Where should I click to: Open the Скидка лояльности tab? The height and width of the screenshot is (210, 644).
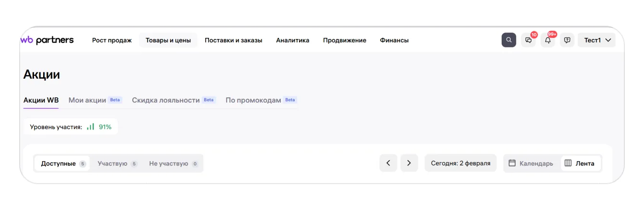(x=166, y=100)
